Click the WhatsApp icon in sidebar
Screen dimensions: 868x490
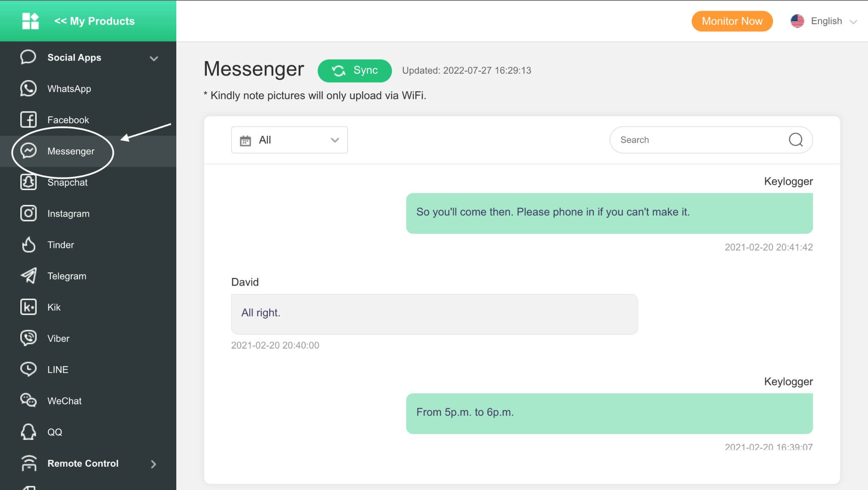pyautogui.click(x=28, y=89)
